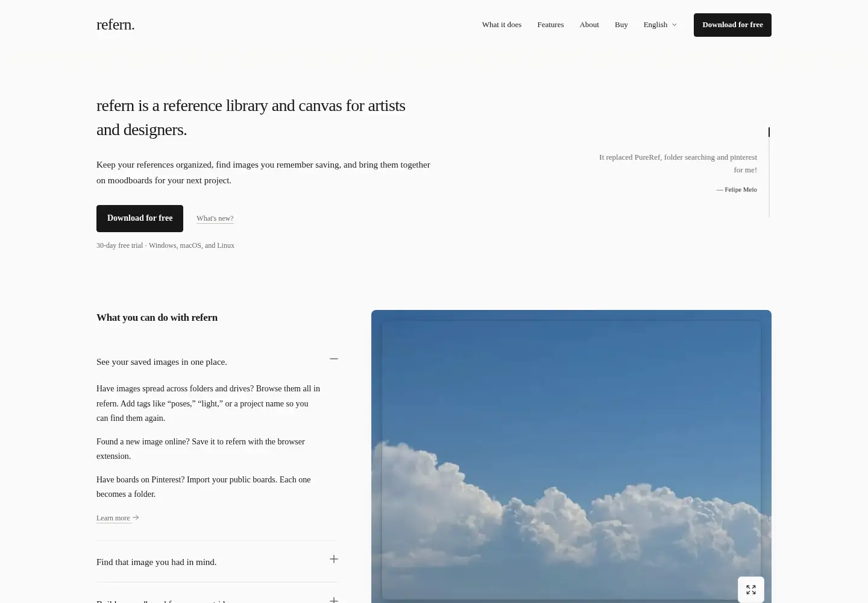868x603 pixels.
Task: Open the What it does menu item
Action: click(x=502, y=25)
